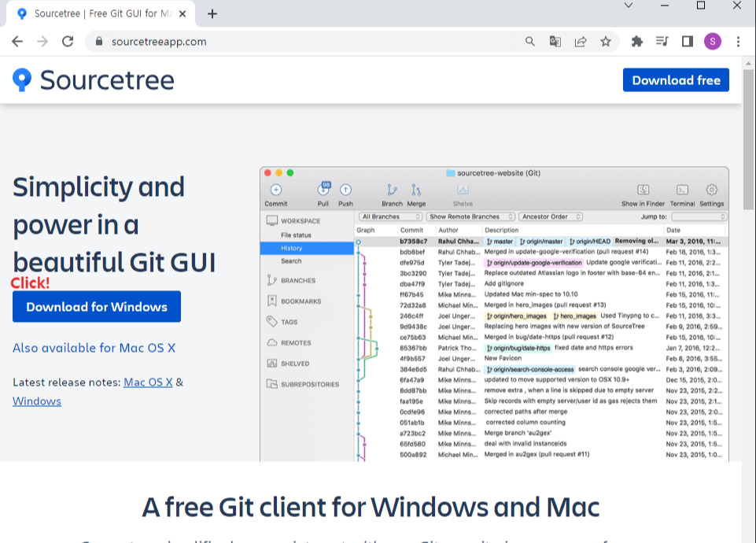Click commit row b7358c7
Viewport: 756px width, 543px height.
click(x=541, y=241)
